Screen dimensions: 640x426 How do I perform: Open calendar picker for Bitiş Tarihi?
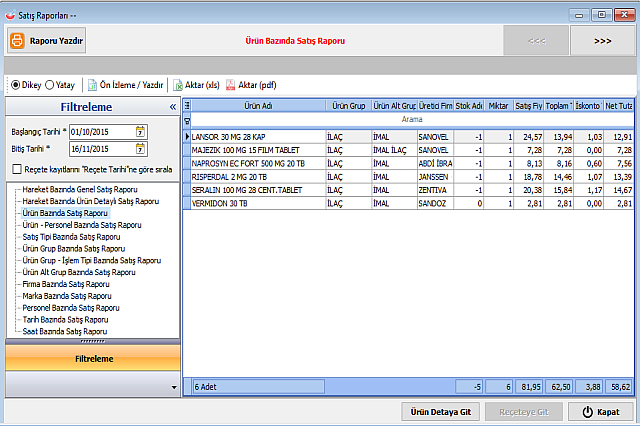[140, 150]
